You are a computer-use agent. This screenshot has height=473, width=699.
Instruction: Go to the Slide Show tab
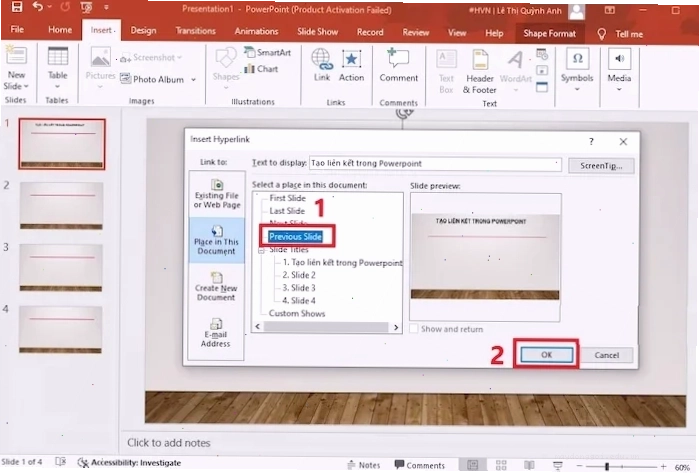click(317, 32)
